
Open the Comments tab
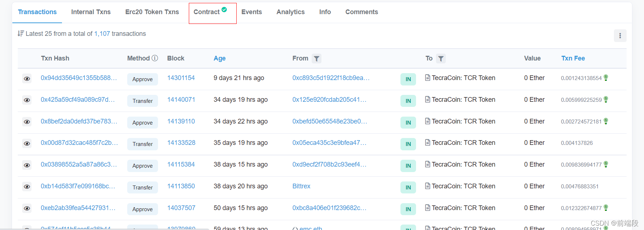362,12
